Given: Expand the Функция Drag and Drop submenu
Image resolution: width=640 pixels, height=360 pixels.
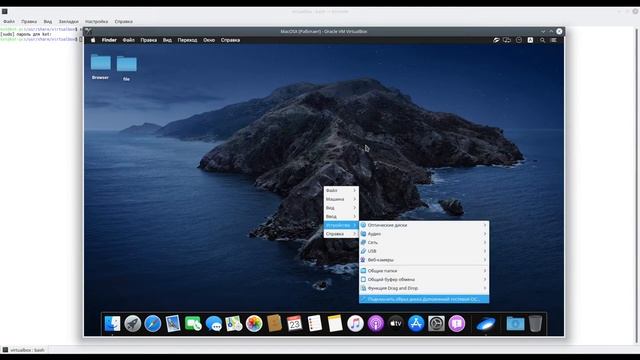Looking at the screenshot, I should pyautogui.click(x=424, y=288).
